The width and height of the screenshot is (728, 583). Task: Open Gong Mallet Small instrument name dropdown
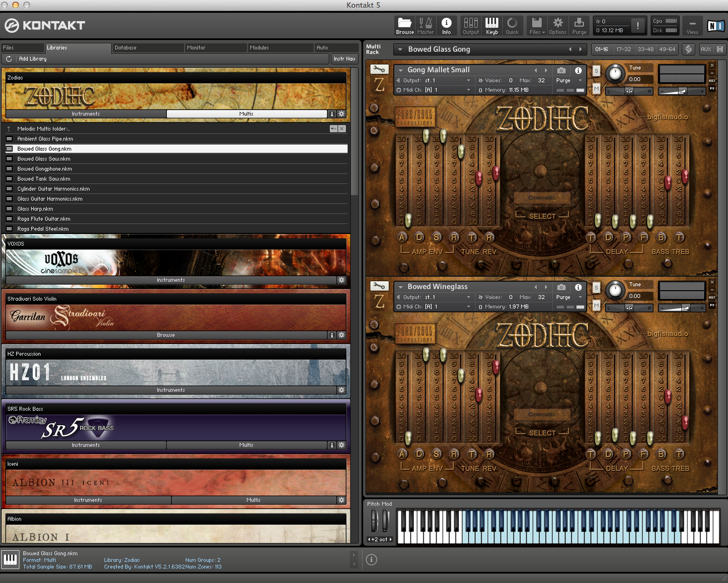click(x=400, y=70)
